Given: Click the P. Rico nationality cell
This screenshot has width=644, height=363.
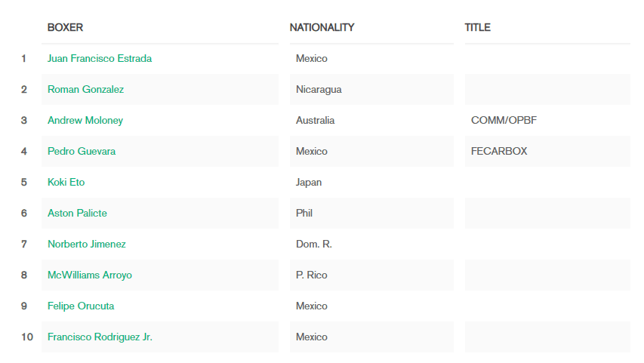Looking at the screenshot, I should pyautogui.click(x=312, y=275).
